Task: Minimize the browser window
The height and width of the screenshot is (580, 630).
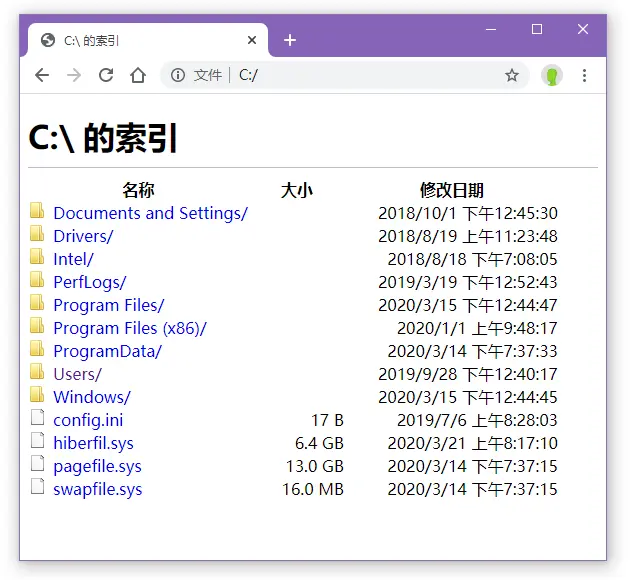Action: (x=491, y=29)
